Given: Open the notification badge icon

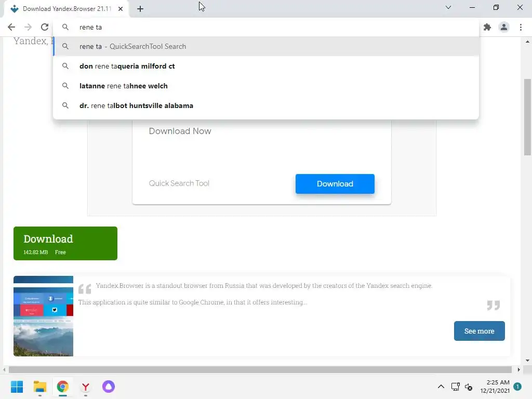Looking at the screenshot, I should pyautogui.click(x=517, y=387).
